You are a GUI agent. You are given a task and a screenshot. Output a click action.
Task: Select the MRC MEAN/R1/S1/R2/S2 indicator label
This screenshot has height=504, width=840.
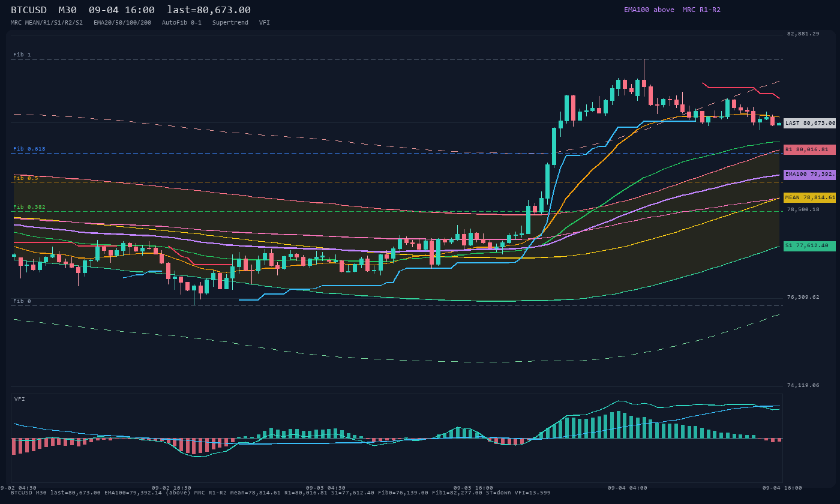pyautogui.click(x=47, y=23)
